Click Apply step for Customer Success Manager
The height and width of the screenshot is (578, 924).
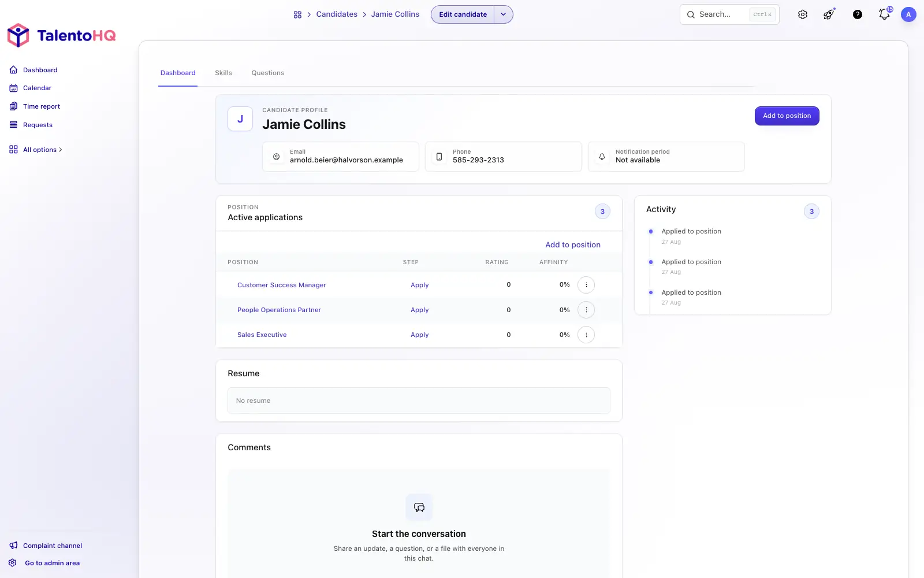(420, 285)
